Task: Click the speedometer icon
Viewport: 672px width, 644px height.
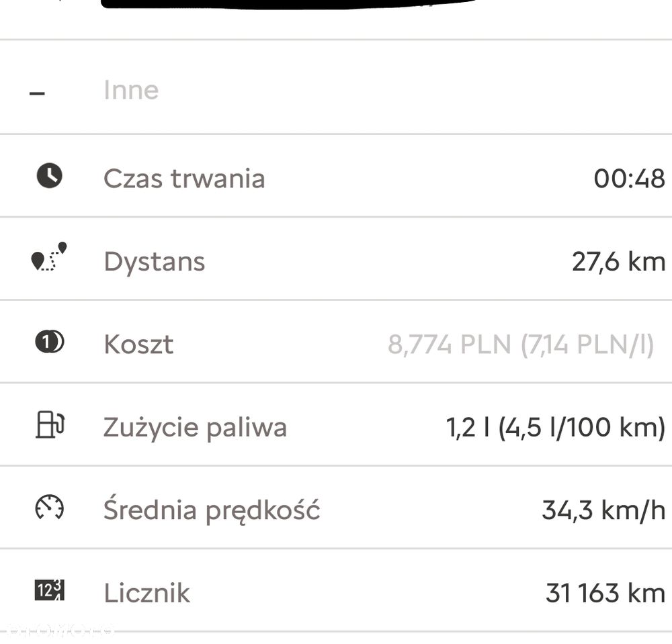Action: click(x=49, y=508)
